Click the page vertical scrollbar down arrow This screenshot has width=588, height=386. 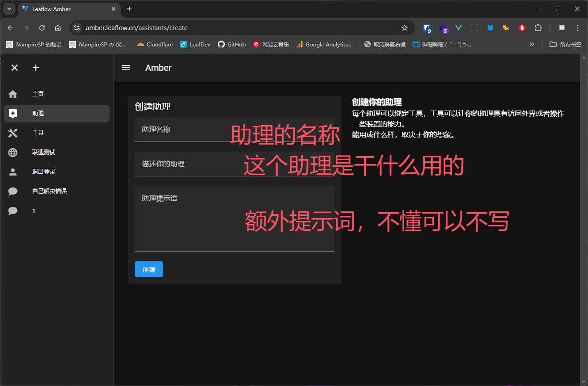point(584,382)
